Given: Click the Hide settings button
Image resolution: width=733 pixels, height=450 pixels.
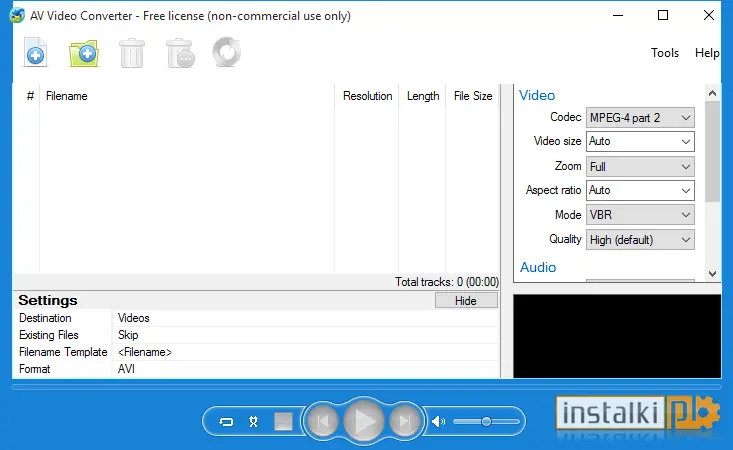Looking at the screenshot, I should point(466,300).
